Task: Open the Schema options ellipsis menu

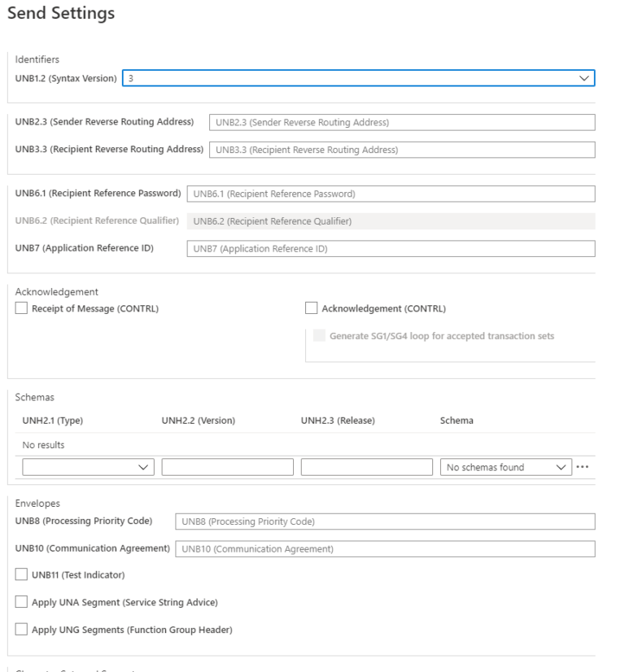Action: tap(583, 466)
